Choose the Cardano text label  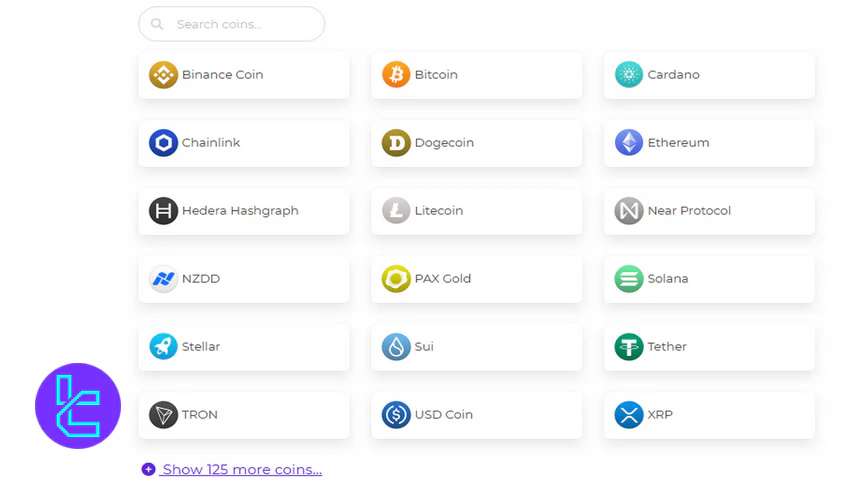point(674,75)
